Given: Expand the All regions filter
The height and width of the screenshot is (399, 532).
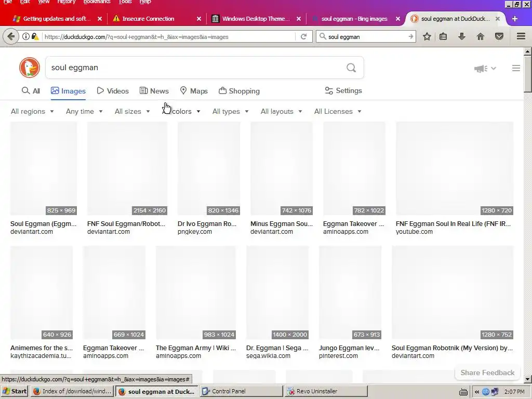Looking at the screenshot, I should coord(32,111).
